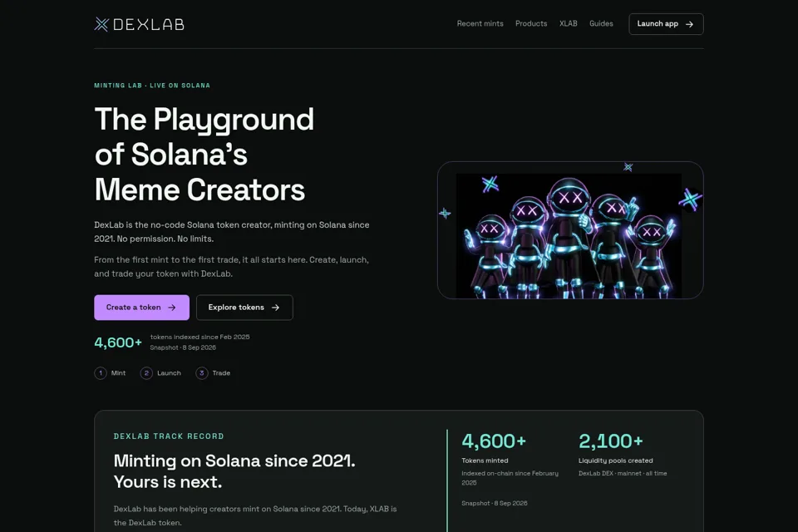The image size is (798, 532).
Task: Click the Launch app button
Action: pyautogui.click(x=666, y=24)
